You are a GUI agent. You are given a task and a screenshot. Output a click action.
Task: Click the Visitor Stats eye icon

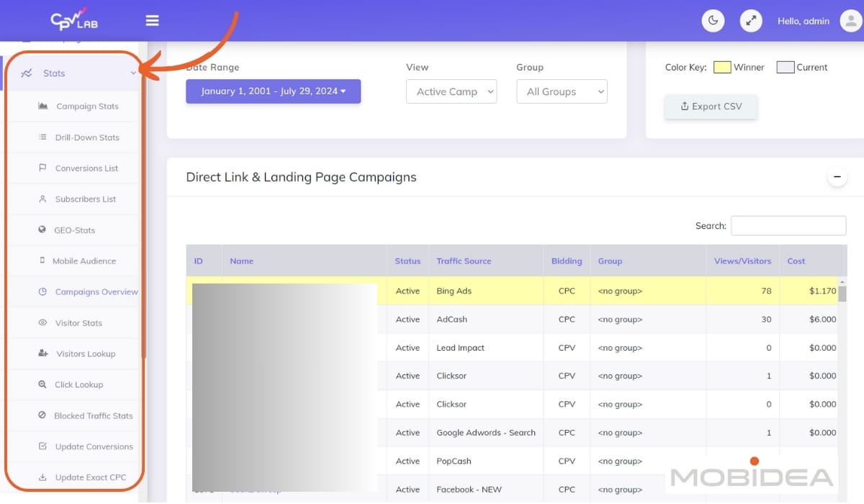pyautogui.click(x=42, y=323)
